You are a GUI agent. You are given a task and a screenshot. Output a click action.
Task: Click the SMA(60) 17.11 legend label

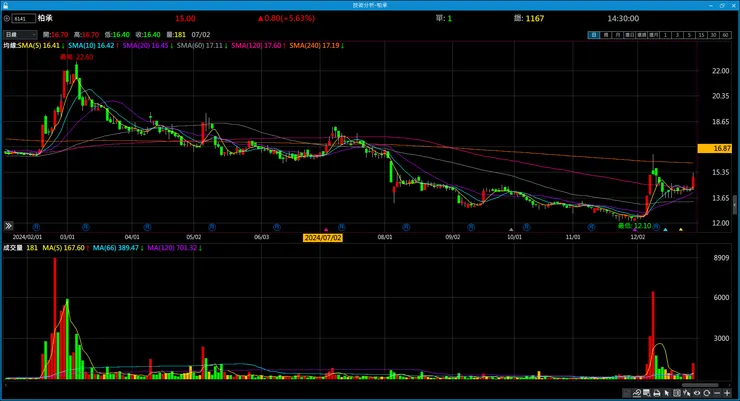pos(200,45)
